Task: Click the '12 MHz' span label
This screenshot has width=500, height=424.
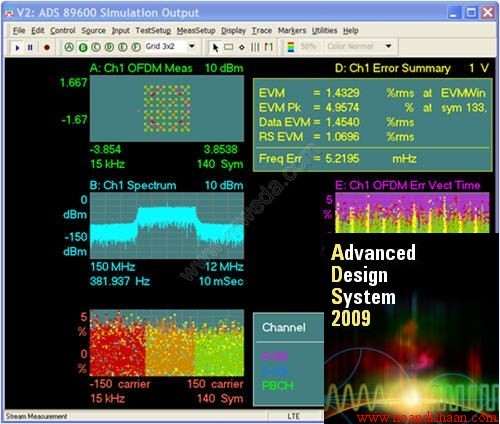Action: tap(224, 267)
